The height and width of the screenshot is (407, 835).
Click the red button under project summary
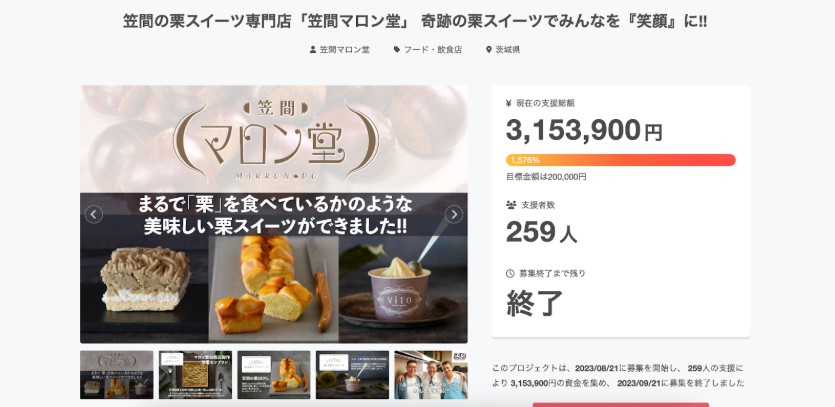[x=620, y=405]
